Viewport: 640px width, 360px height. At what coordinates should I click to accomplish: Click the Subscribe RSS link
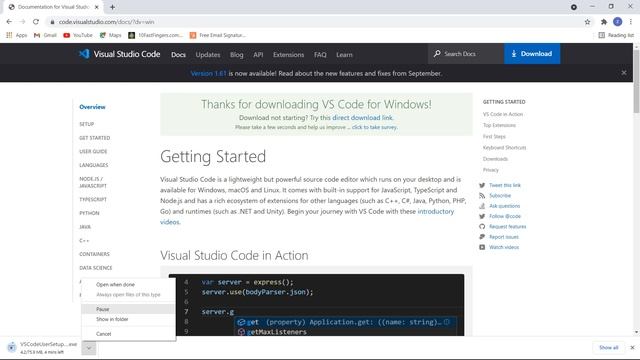coord(500,196)
